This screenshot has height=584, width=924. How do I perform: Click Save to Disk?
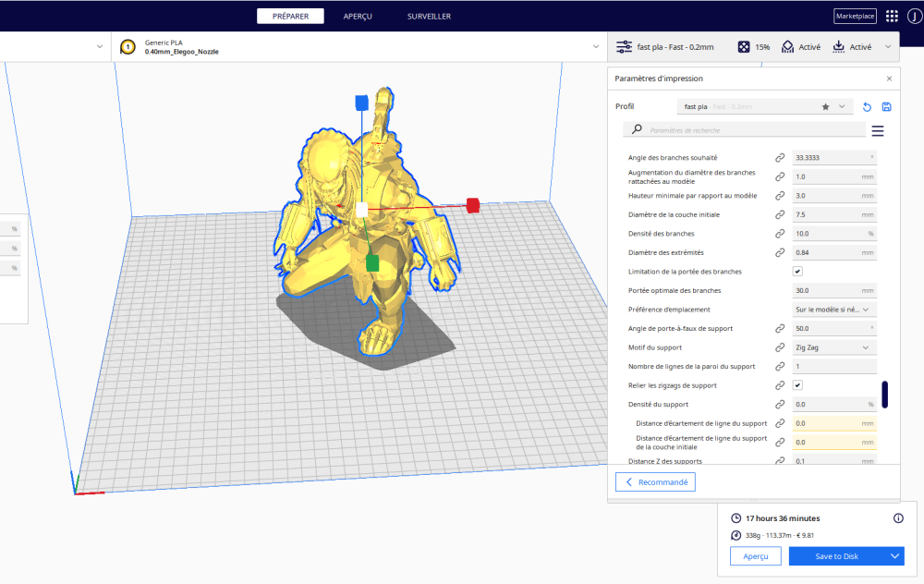836,556
